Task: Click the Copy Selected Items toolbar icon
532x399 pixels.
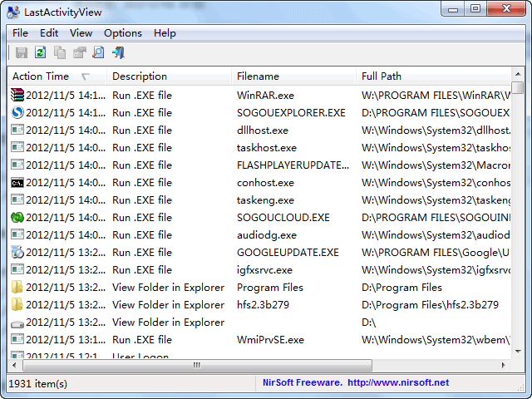Action: [x=60, y=52]
